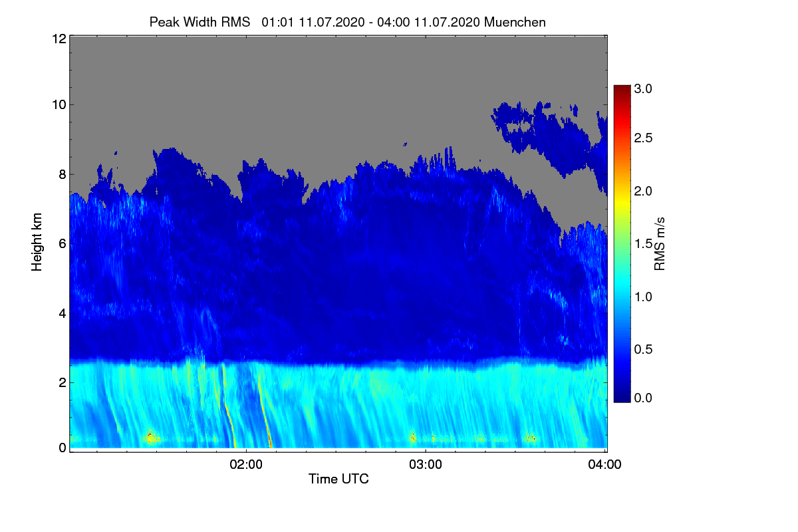
Task: Click the 'Muenchen' location in title
Action: tap(515, 22)
